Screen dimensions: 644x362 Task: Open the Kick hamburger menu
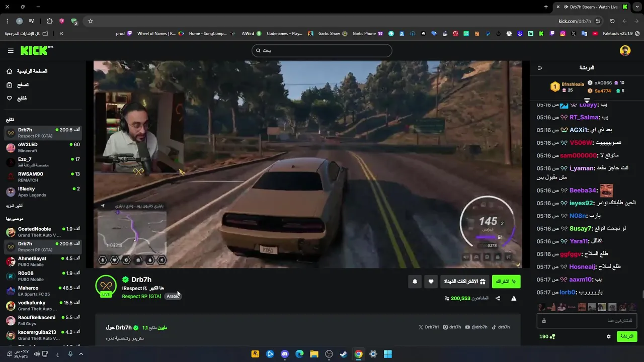pyautogui.click(x=11, y=51)
